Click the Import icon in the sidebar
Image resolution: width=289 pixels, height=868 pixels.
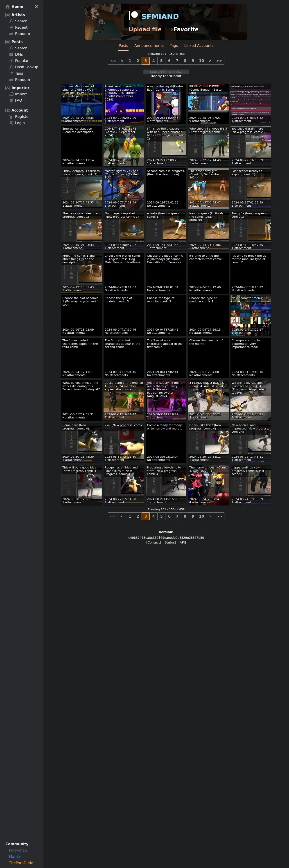tap(11, 94)
